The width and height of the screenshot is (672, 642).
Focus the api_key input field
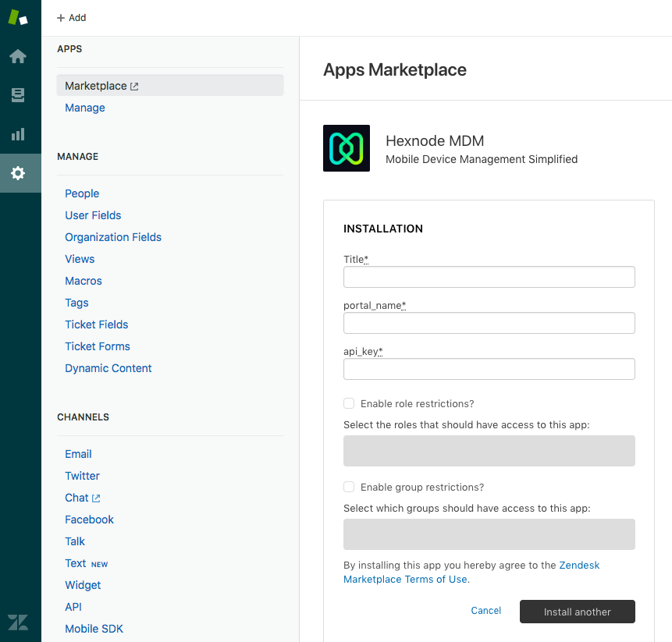click(x=489, y=369)
